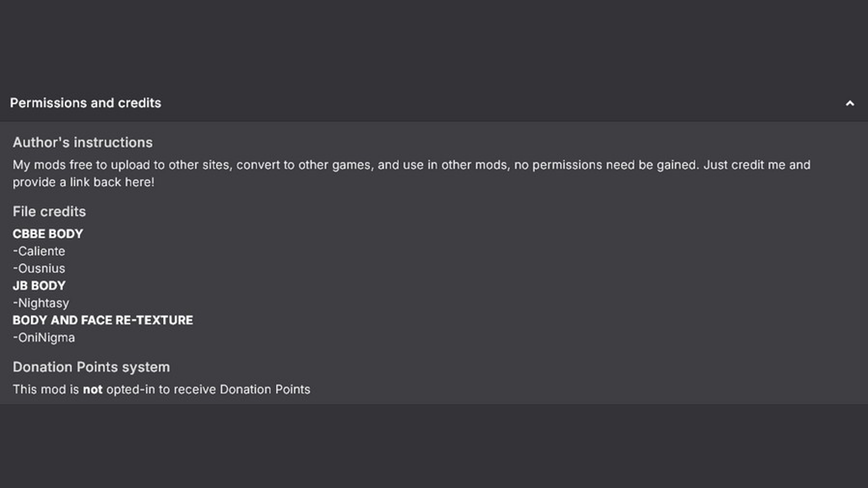
Task: Collapse the Permissions and credits chevron
Action: (850, 104)
